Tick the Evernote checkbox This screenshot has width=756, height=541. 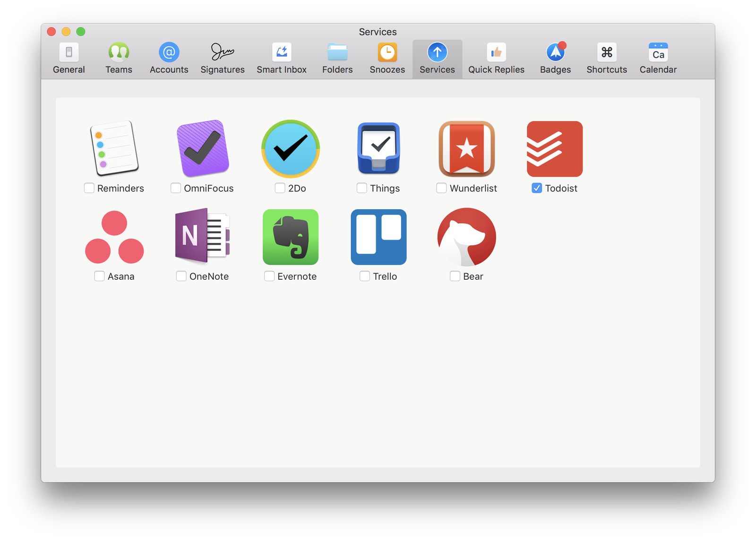(269, 276)
